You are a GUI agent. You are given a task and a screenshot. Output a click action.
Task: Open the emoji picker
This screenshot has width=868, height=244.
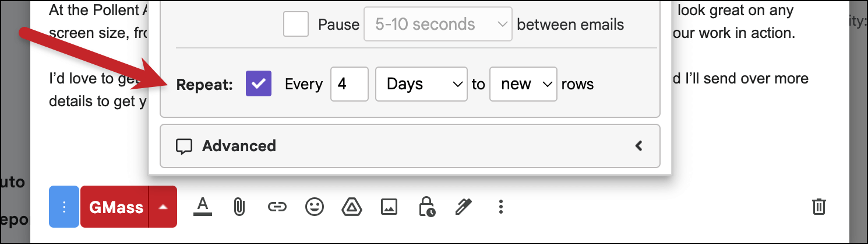point(315,207)
